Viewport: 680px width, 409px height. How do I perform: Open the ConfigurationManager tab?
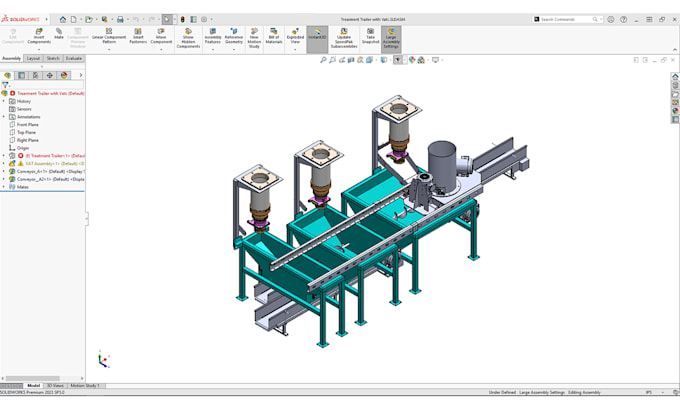(36, 75)
